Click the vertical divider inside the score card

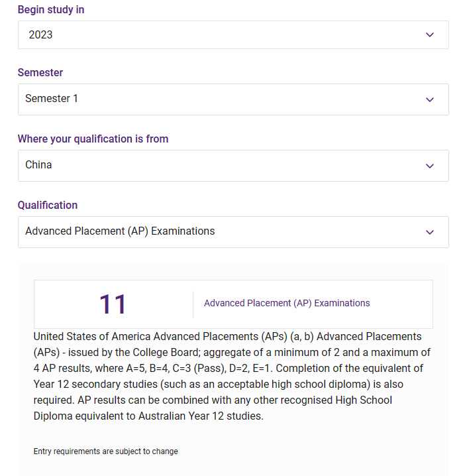pyautogui.click(x=193, y=304)
